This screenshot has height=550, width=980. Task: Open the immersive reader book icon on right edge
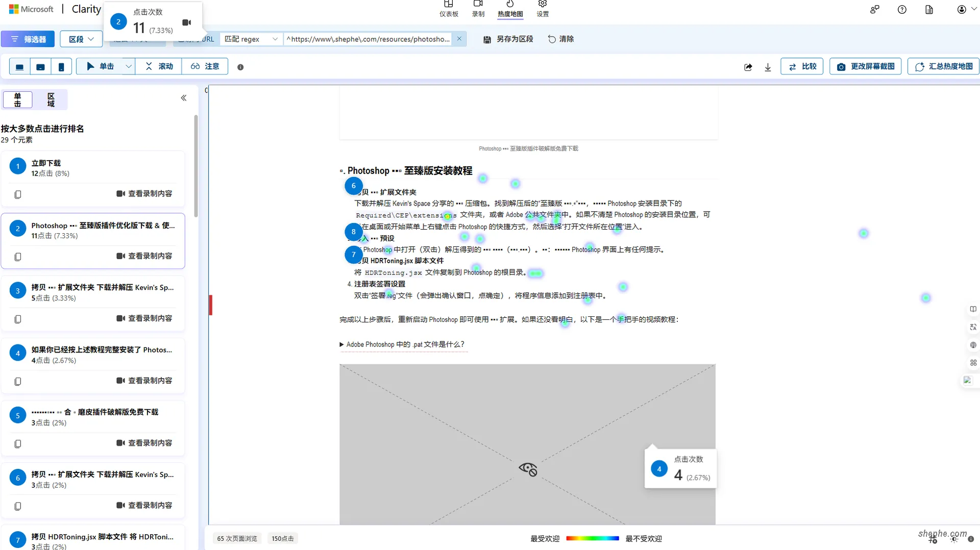(x=973, y=309)
